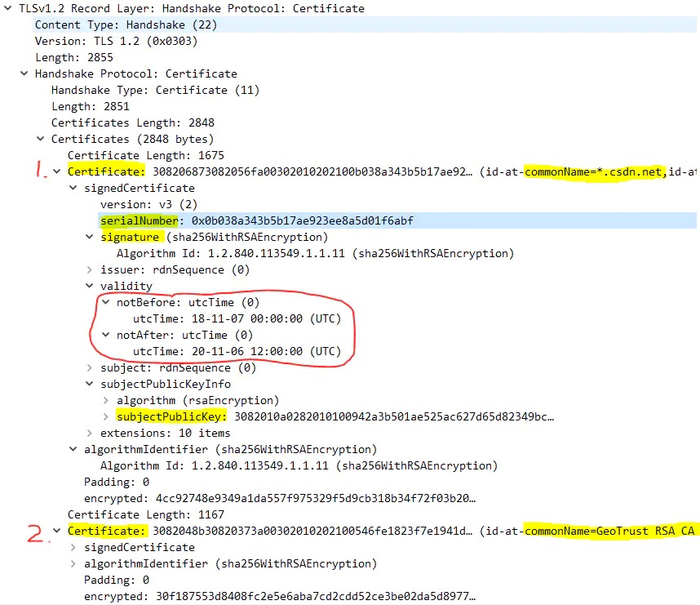Select utcTime: 18-11-07 00:00:00 row

pos(237,318)
